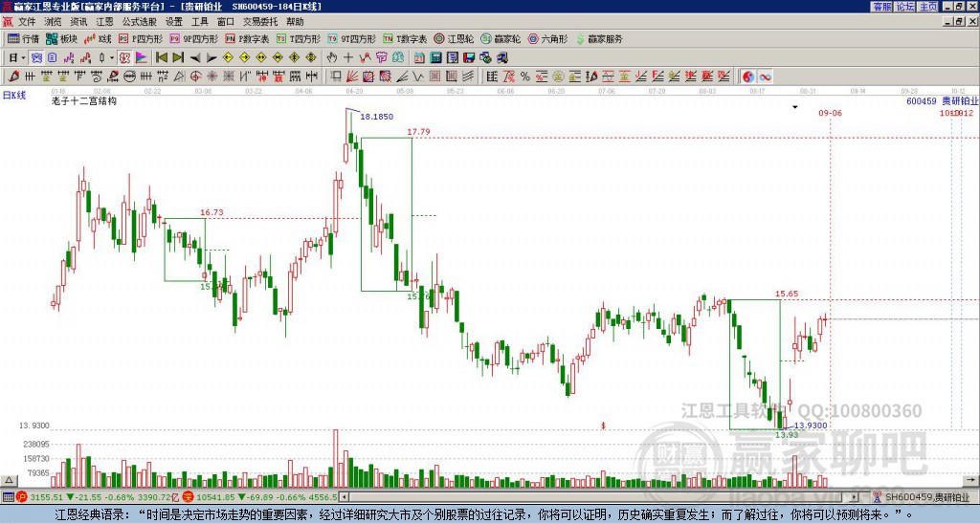This screenshot has width=980, height=524.
Task: Click the first yellow diamond left-arrow icon
Action: 228,57
